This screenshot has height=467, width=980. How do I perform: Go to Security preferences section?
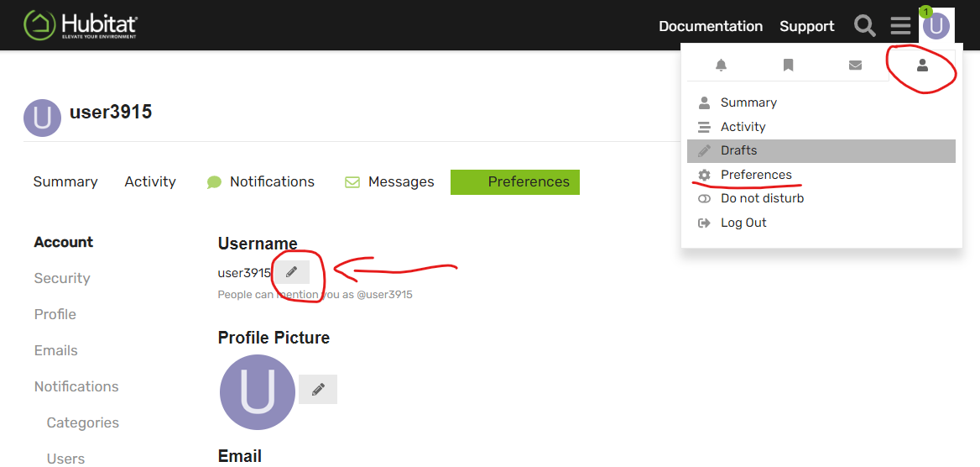point(62,278)
